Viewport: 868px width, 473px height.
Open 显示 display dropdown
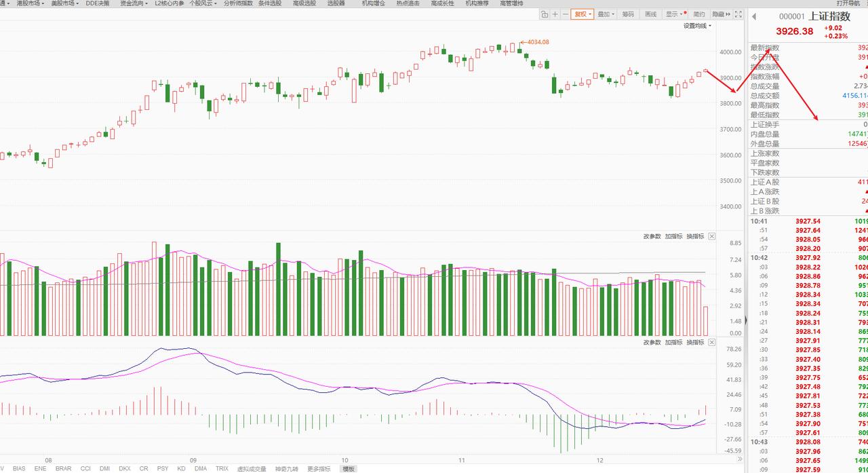[x=675, y=14]
